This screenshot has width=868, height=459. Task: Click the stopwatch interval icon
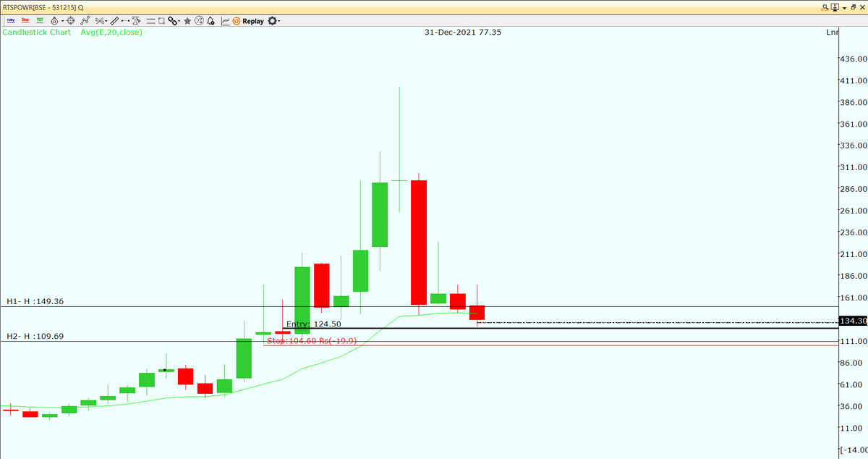[x=54, y=21]
